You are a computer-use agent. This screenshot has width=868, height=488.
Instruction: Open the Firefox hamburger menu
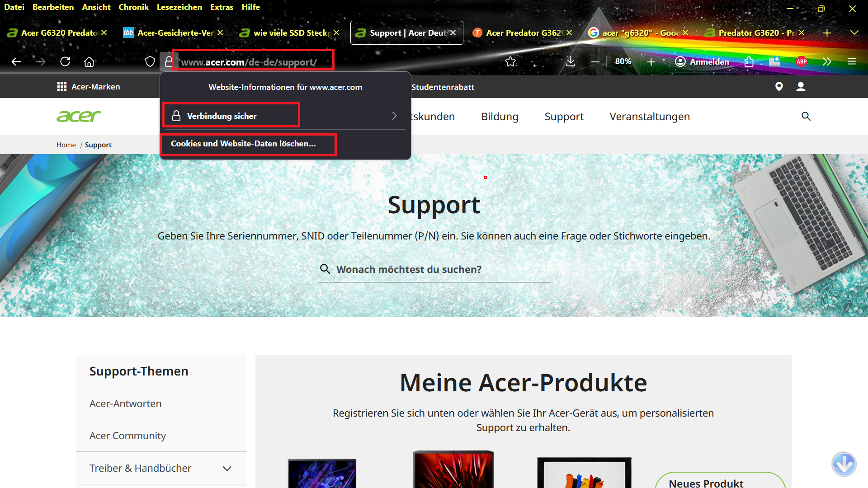tap(852, 62)
